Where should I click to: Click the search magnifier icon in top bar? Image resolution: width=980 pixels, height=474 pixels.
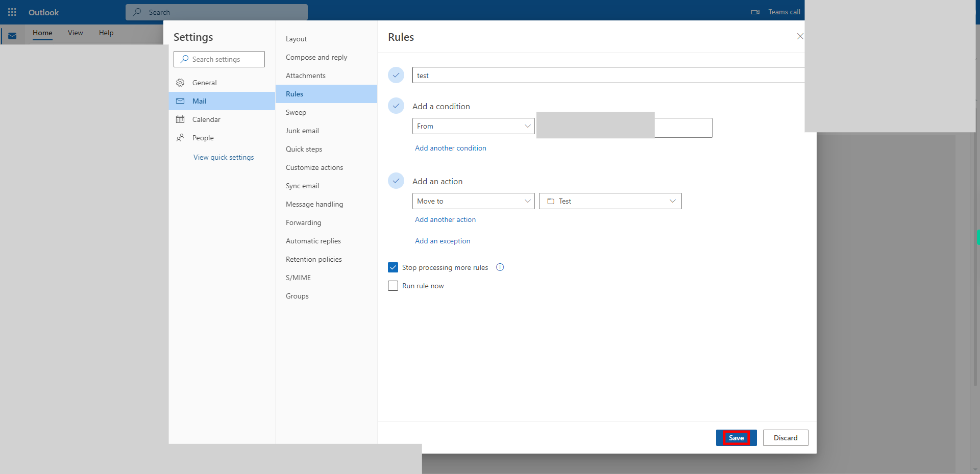[137, 12]
